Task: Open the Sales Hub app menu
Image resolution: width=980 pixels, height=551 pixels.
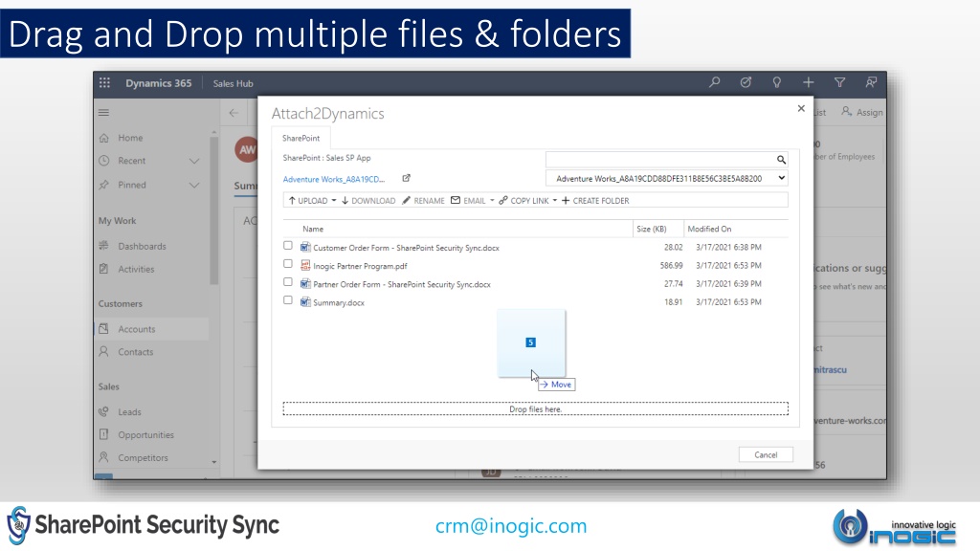Action: click(x=234, y=84)
